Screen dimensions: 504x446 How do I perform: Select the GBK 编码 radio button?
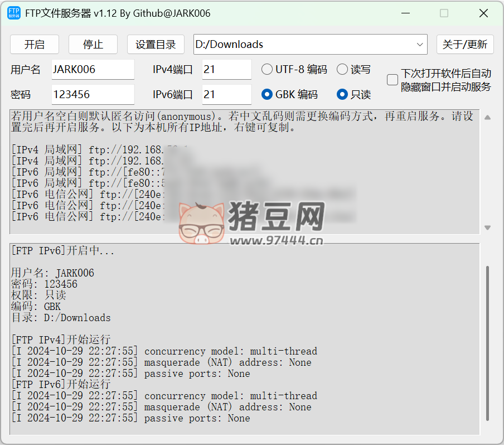268,95
